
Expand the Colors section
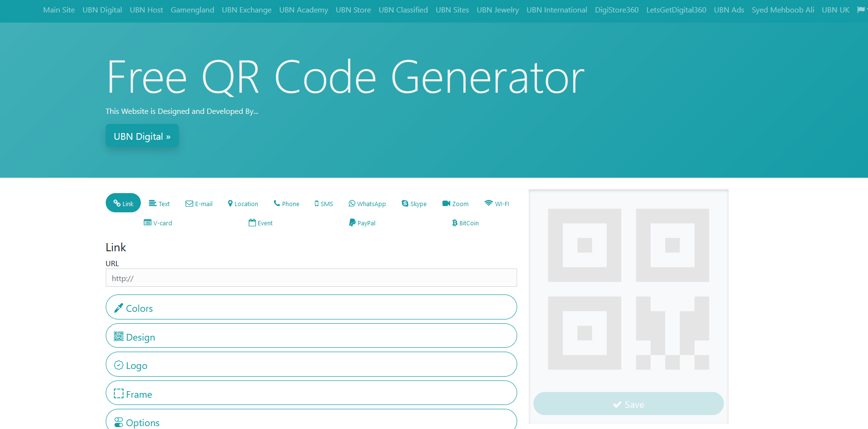click(311, 307)
